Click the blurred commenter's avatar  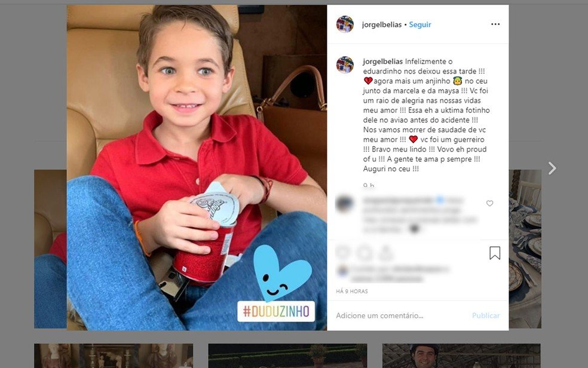344,204
